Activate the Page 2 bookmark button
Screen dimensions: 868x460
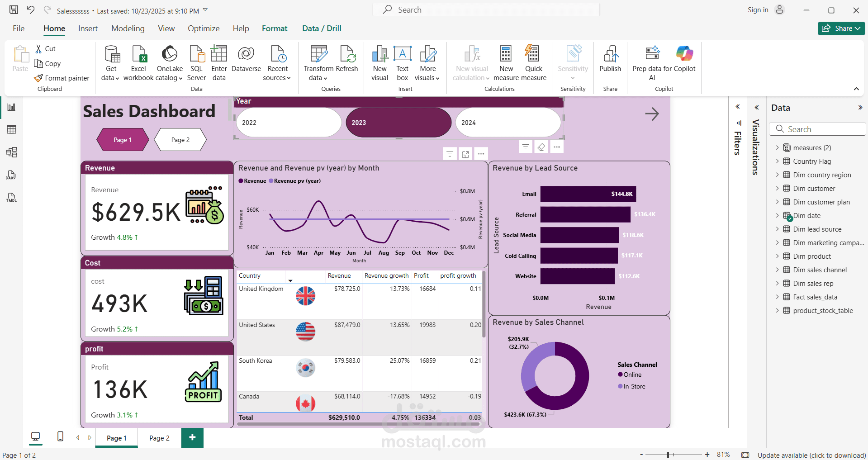tap(180, 140)
